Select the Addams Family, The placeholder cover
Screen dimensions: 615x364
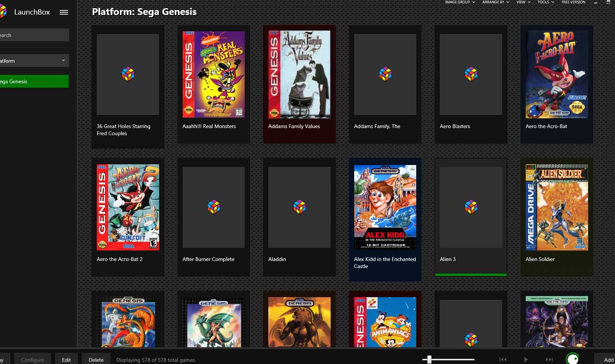385,75
